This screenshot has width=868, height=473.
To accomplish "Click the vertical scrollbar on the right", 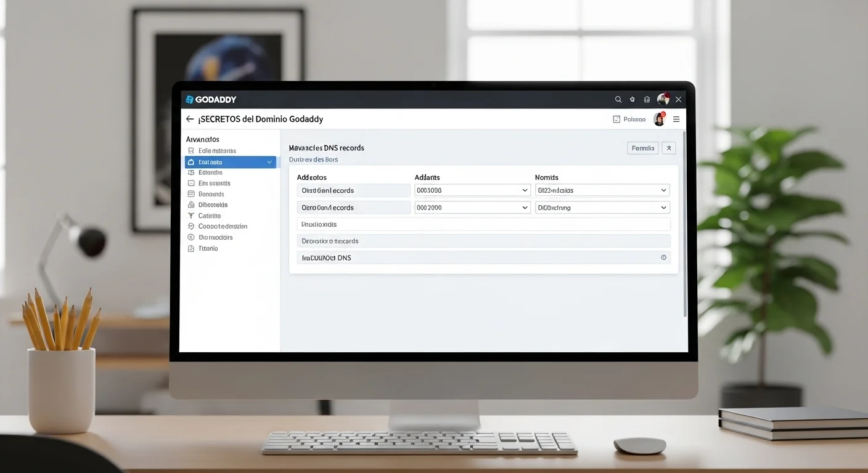I will click(685, 223).
